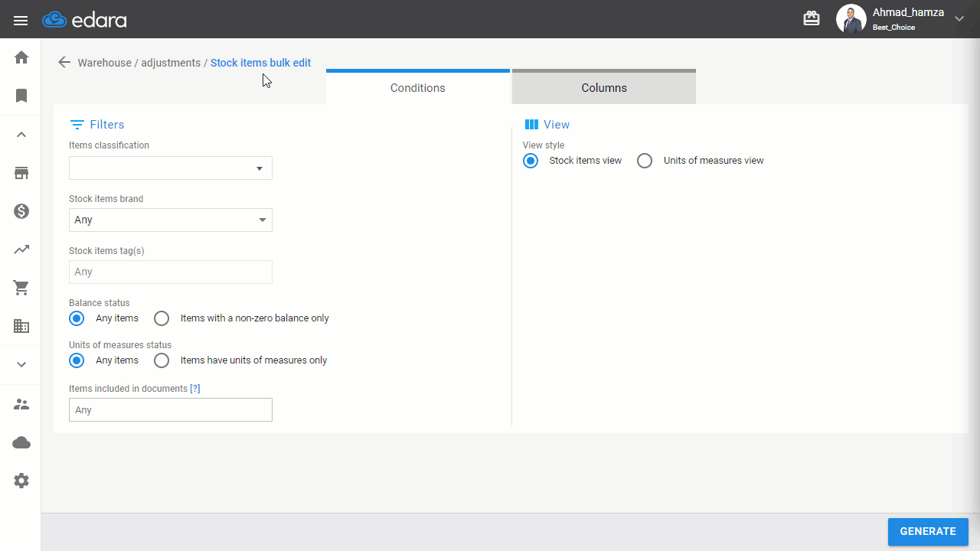Choose Units of measures view radio
This screenshot has width=980, height=551.
[x=645, y=161]
